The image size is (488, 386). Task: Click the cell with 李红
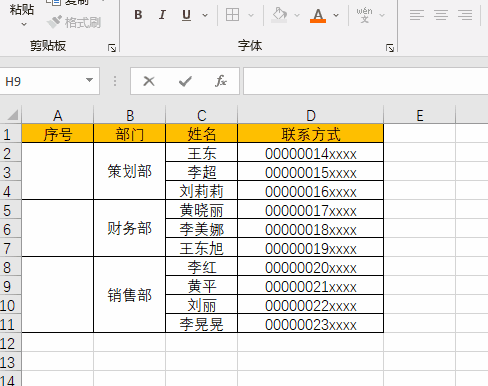(x=202, y=267)
